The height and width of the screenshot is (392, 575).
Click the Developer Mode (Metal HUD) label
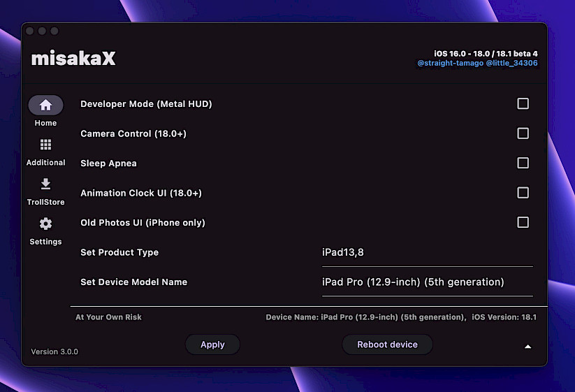coord(146,104)
